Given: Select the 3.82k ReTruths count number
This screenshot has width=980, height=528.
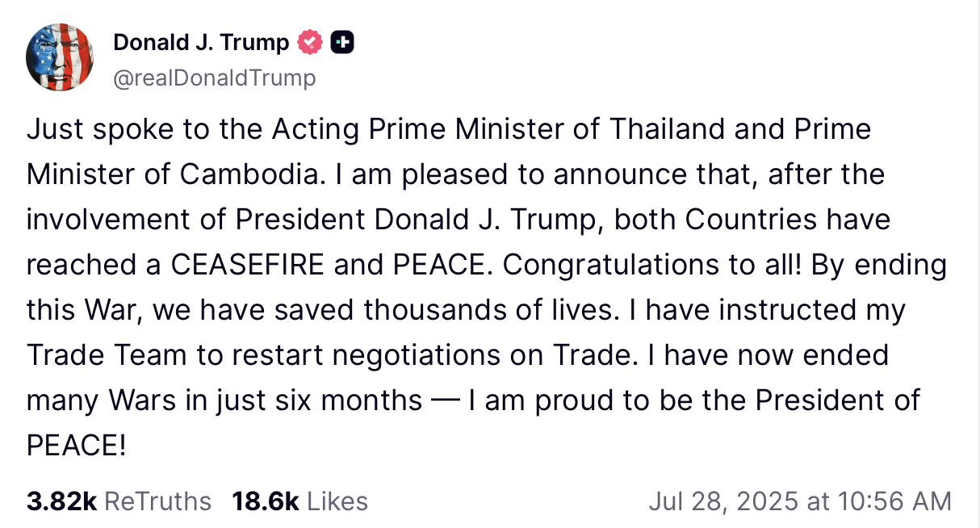Looking at the screenshot, I should (61, 501).
